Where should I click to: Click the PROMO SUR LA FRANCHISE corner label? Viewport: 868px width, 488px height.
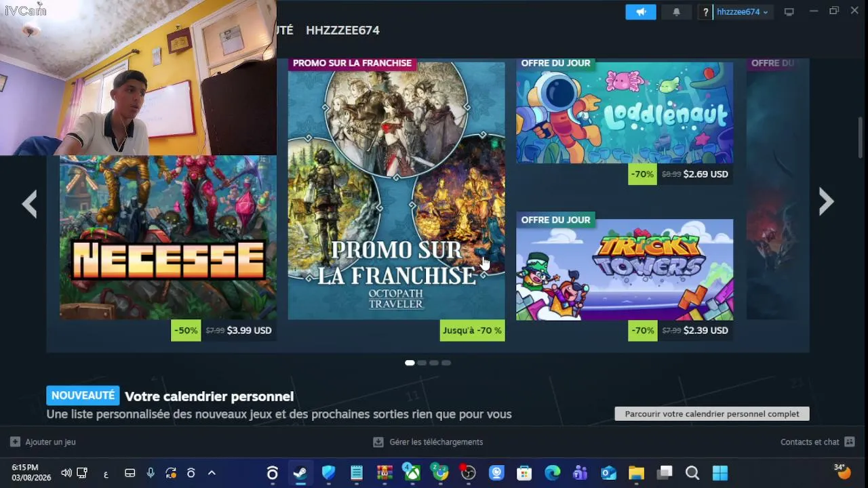[x=352, y=63]
